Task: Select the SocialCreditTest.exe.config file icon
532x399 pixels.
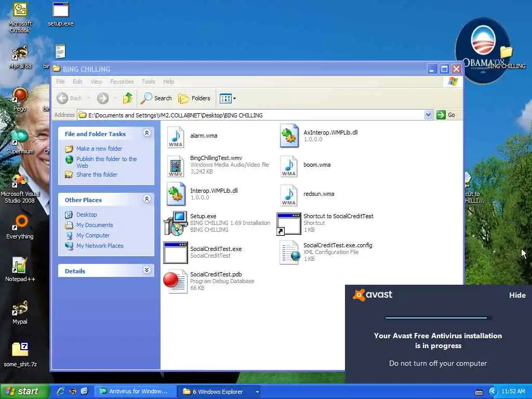Action: pyautogui.click(x=289, y=252)
